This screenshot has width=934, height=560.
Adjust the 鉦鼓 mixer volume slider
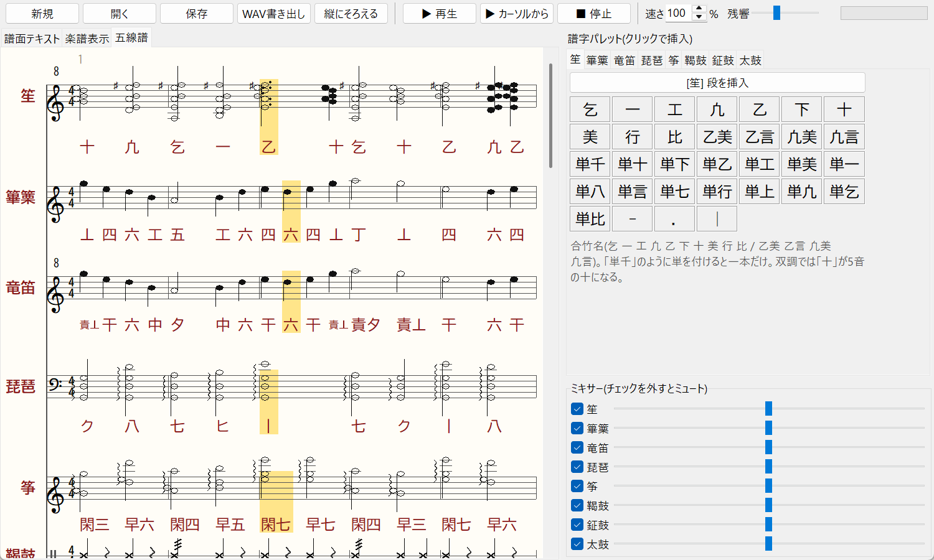click(769, 525)
